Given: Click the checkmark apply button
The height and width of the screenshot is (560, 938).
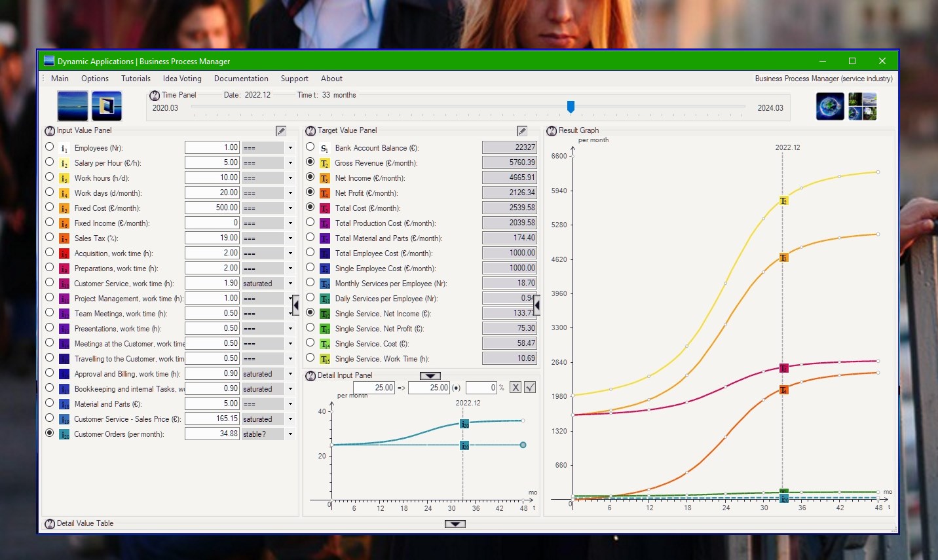Looking at the screenshot, I should coord(530,387).
